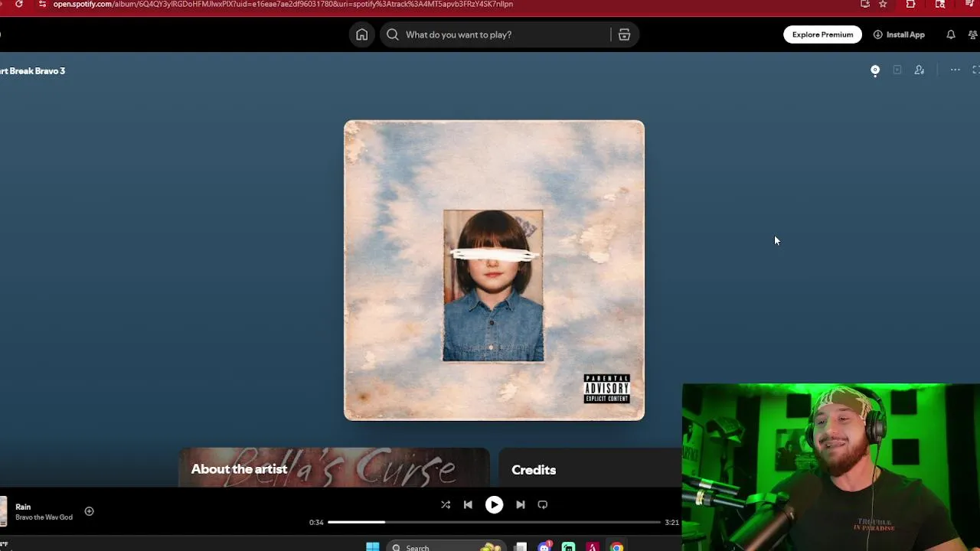This screenshot has height=551, width=980.
Task: Open the Credits card
Action: 590,468
